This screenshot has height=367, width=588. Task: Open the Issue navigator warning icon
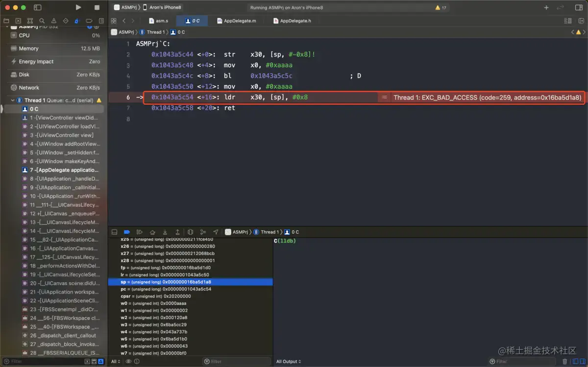(53, 21)
